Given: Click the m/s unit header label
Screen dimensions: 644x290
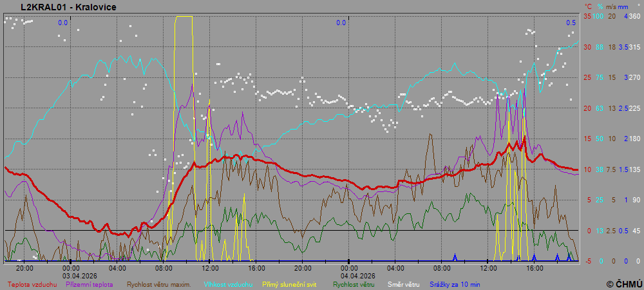Looking at the screenshot, I should [611, 6].
